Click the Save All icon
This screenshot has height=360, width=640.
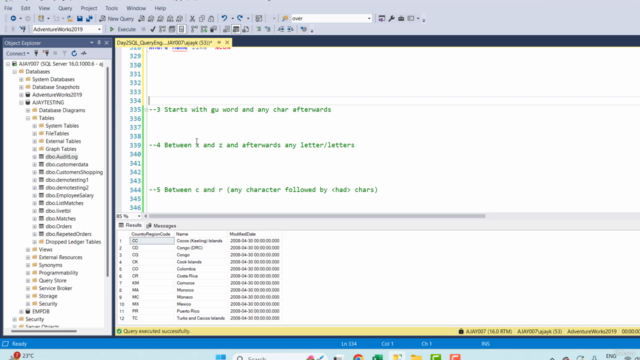[x=89, y=18]
